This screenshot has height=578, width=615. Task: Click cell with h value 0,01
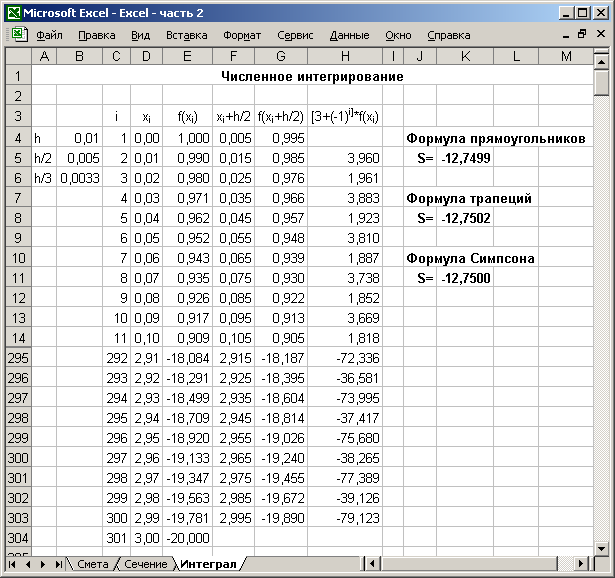click(80, 138)
